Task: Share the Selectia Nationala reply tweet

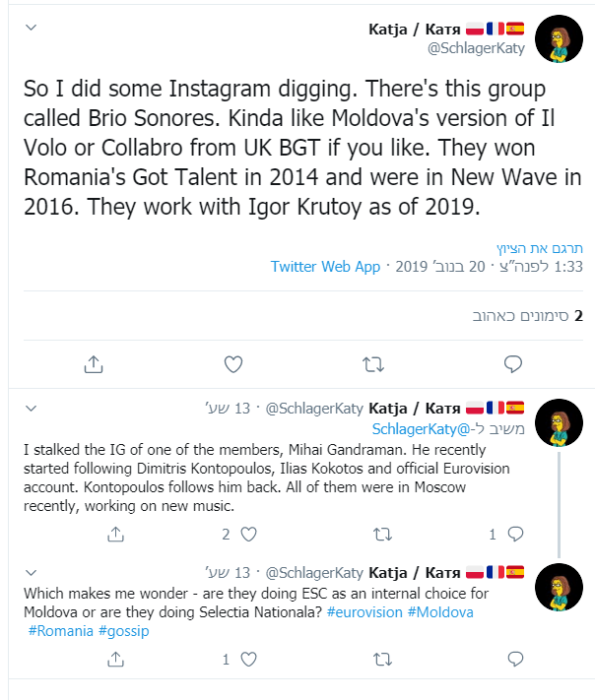Action: tap(115, 660)
